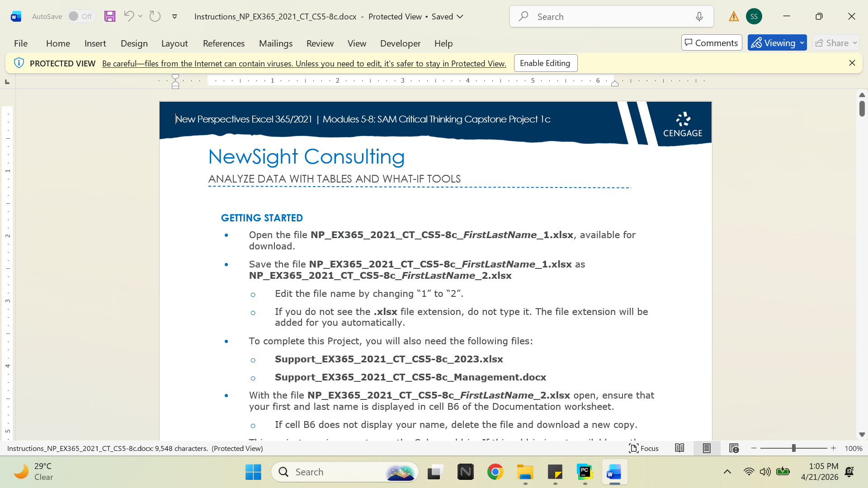
Task: Click the vertical scrollbar thumb
Action: click(x=862, y=108)
